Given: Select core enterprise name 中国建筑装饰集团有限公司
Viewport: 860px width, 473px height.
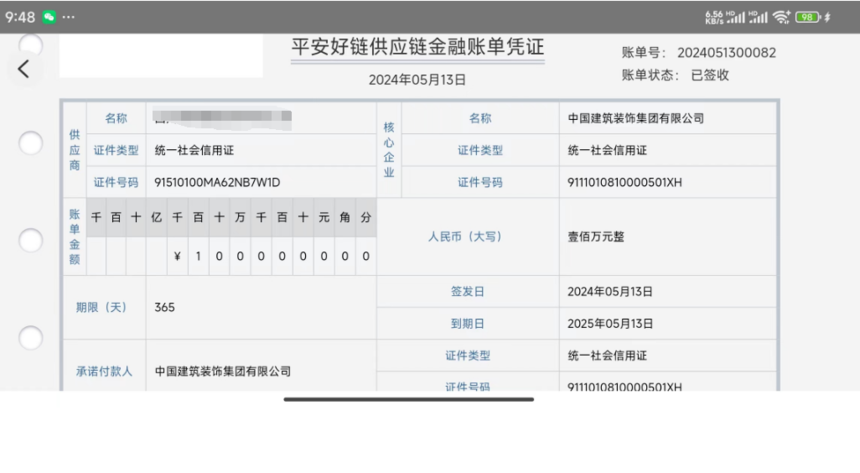Looking at the screenshot, I should [x=636, y=119].
